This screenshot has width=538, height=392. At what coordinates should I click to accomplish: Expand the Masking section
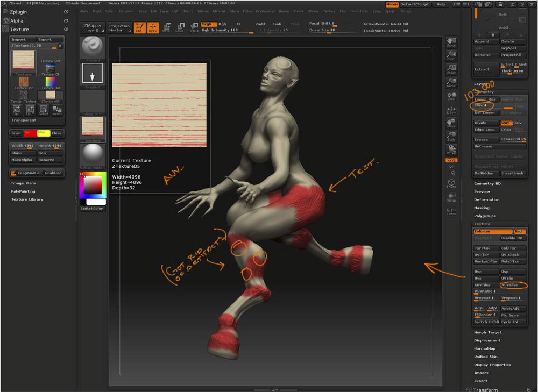pos(482,208)
